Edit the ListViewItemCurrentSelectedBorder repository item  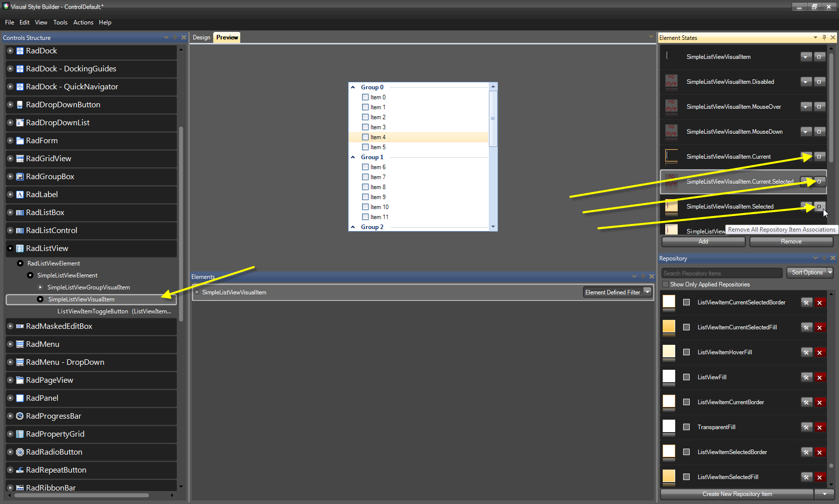[807, 302]
